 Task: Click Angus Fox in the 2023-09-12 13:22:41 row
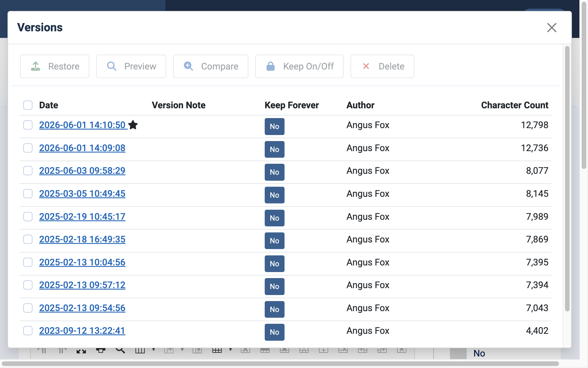tap(368, 331)
